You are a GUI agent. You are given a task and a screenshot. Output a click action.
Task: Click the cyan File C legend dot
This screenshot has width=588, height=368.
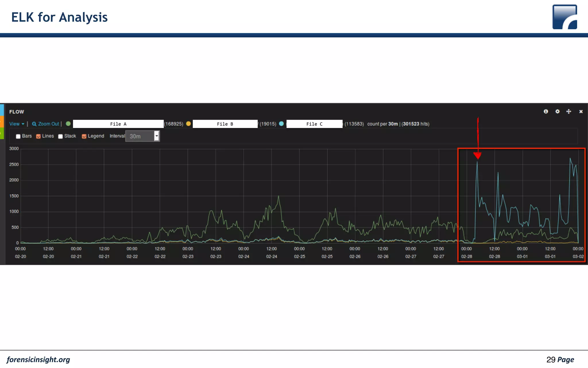(281, 124)
